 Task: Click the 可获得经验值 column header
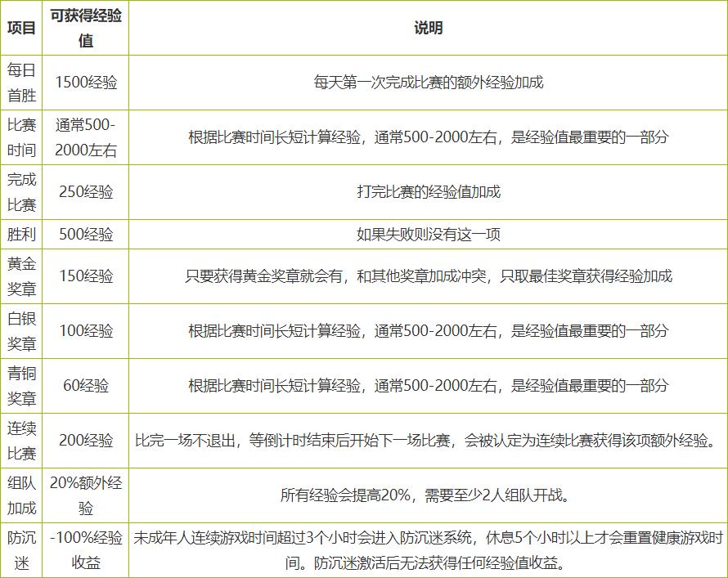tap(83, 26)
